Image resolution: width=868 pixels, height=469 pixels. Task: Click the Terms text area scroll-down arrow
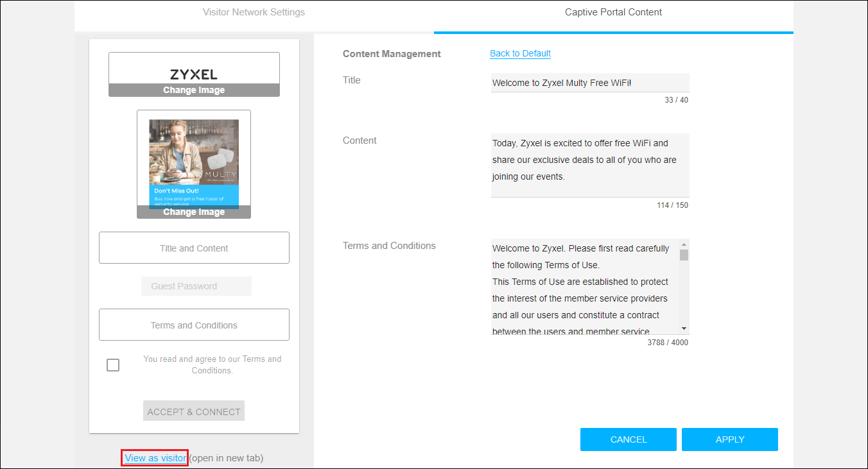click(684, 328)
